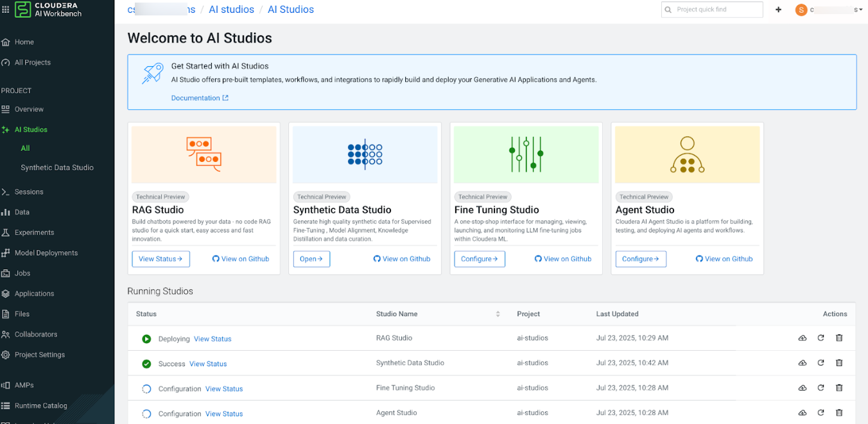The height and width of the screenshot is (424, 868).
Task: Open Runtime Catalog
Action: [40, 406]
